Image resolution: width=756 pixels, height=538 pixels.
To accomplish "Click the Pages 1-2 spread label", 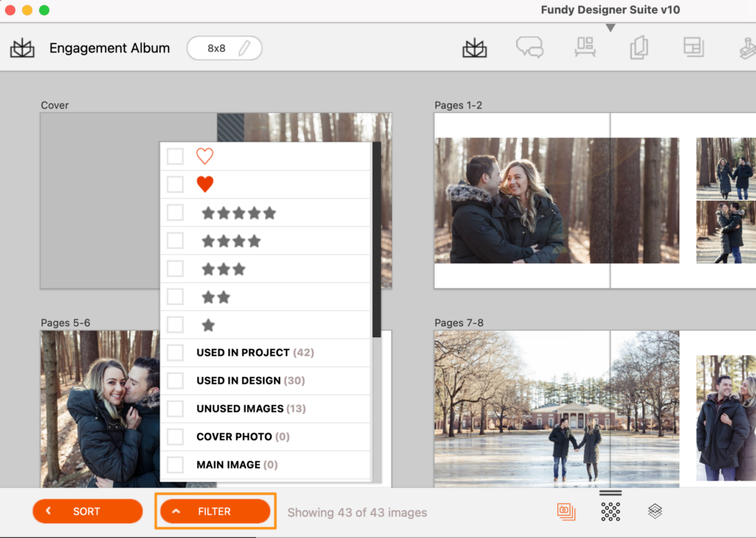I will (458, 105).
